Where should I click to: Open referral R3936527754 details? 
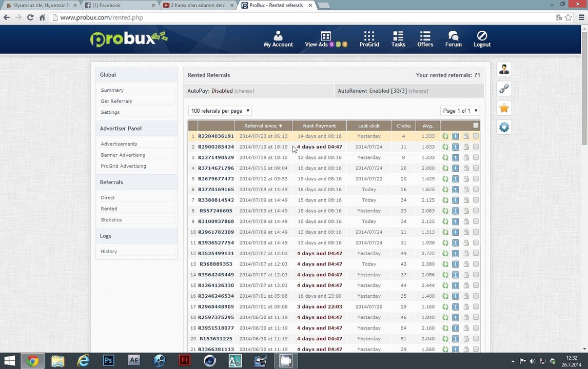[216, 243]
